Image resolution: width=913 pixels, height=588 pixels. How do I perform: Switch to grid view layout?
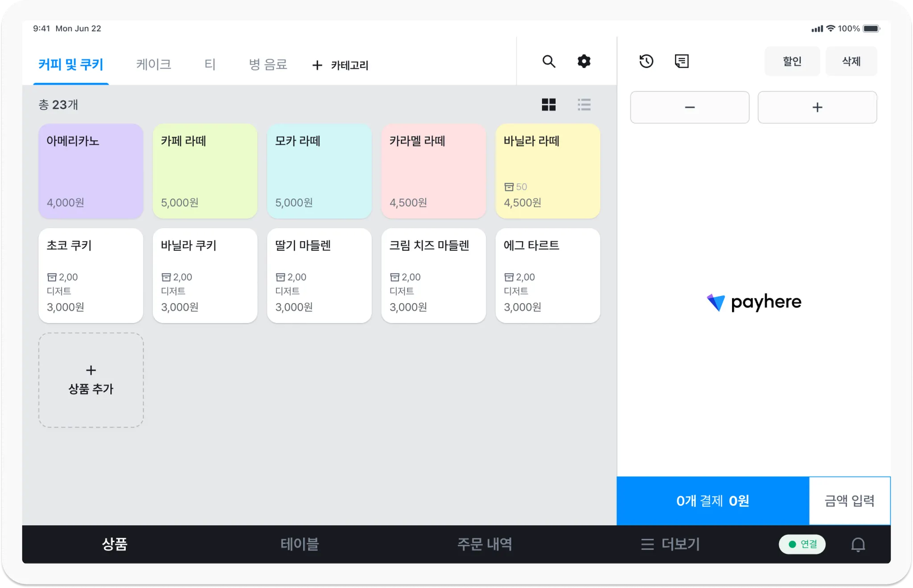[548, 105]
